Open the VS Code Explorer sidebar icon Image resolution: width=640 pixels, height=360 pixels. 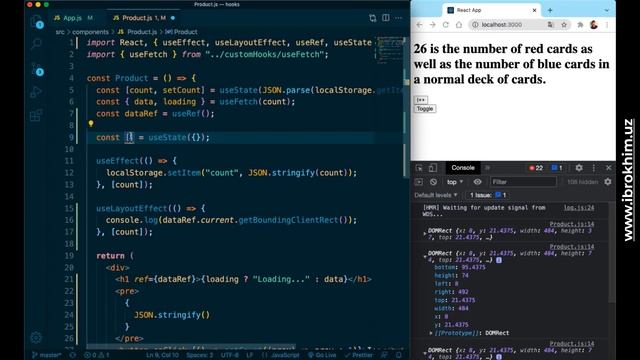tap(36, 20)
